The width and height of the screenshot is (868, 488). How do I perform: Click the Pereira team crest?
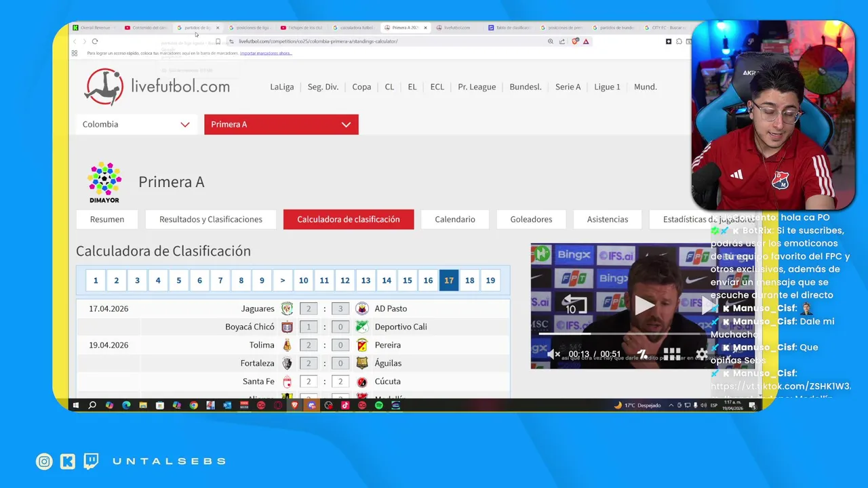(362, 345)
